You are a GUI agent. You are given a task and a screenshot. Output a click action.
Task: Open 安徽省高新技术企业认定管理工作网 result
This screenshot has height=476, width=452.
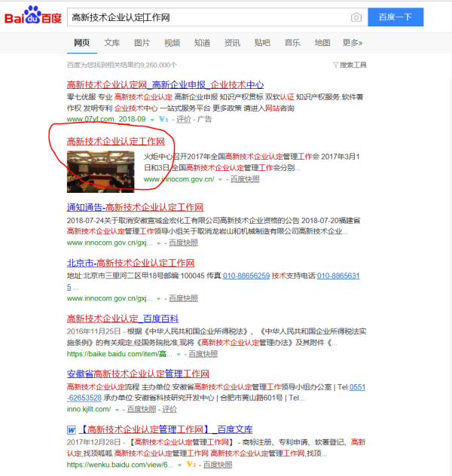coord(138,374)
